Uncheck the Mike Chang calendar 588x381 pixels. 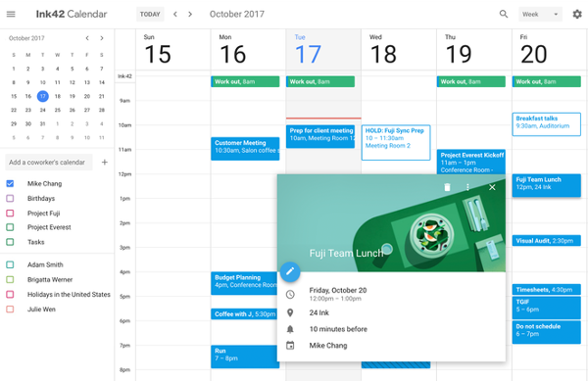10,183
